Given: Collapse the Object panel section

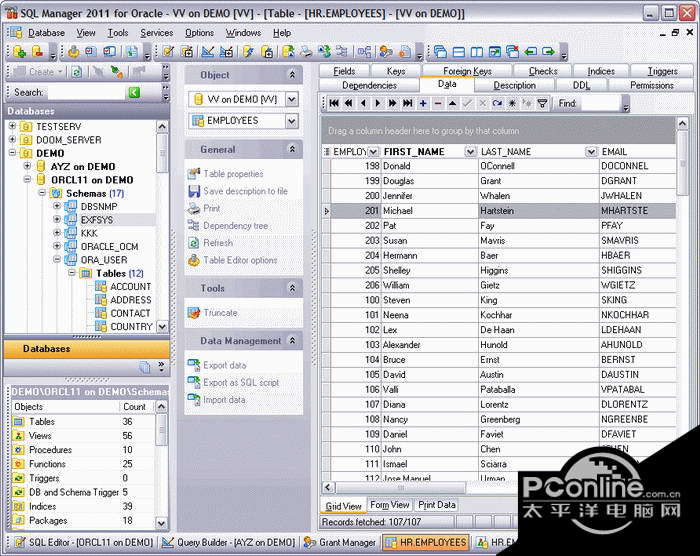Looking at the screenshot, I should [292, 75].
